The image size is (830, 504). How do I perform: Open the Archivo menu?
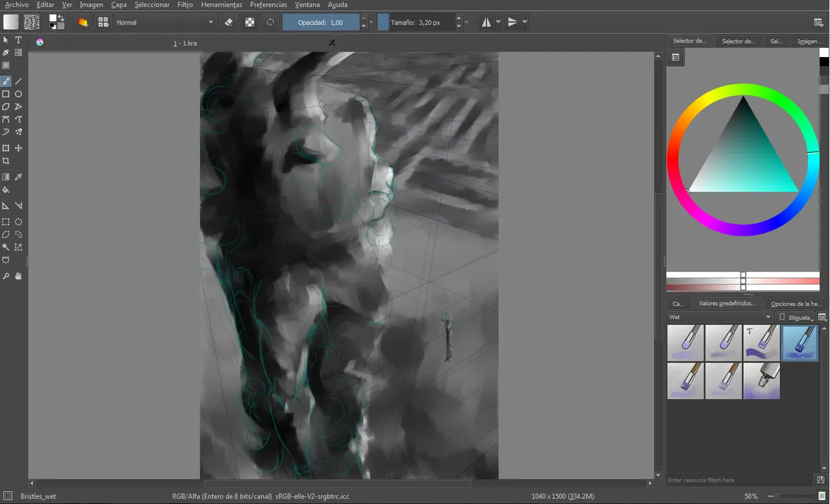click(x=17, y=5)
